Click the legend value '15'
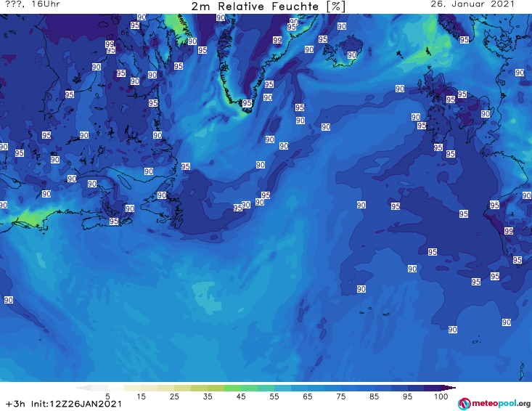The width and height of the screenshot is (532, 411). [141, 396]
